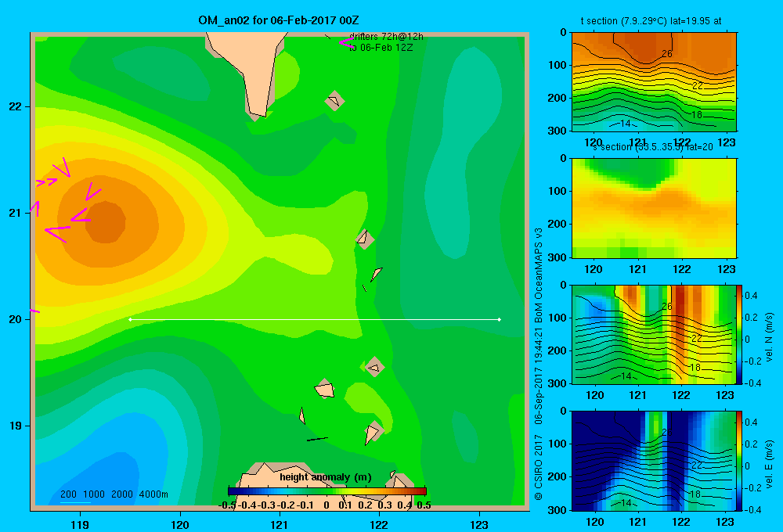Click longitude label 119 on main map

80,524
